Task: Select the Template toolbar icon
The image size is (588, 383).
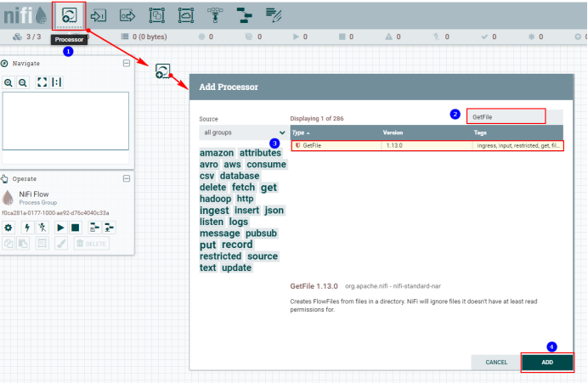Action: 245,15
